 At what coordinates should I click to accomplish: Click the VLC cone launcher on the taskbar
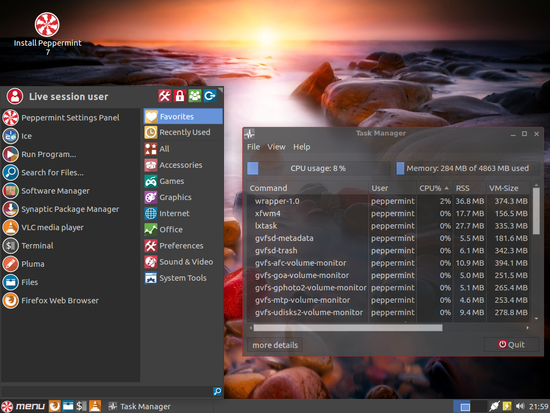tap(95, 406)
